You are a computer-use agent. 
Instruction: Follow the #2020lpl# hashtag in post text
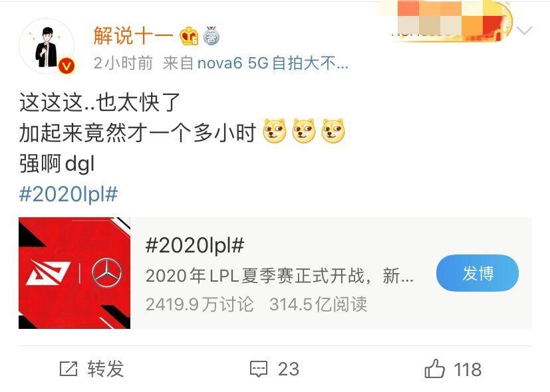click(69, 194)
